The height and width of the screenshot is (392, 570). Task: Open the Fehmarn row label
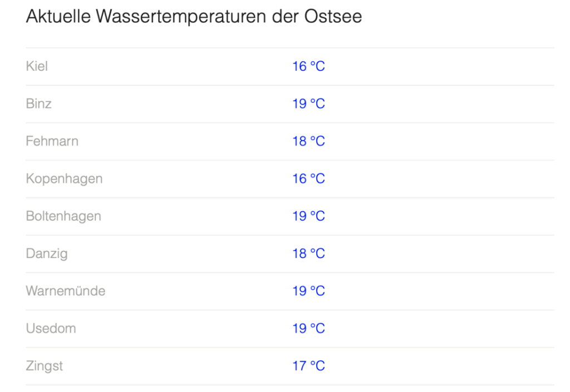[x=52, y=141]
